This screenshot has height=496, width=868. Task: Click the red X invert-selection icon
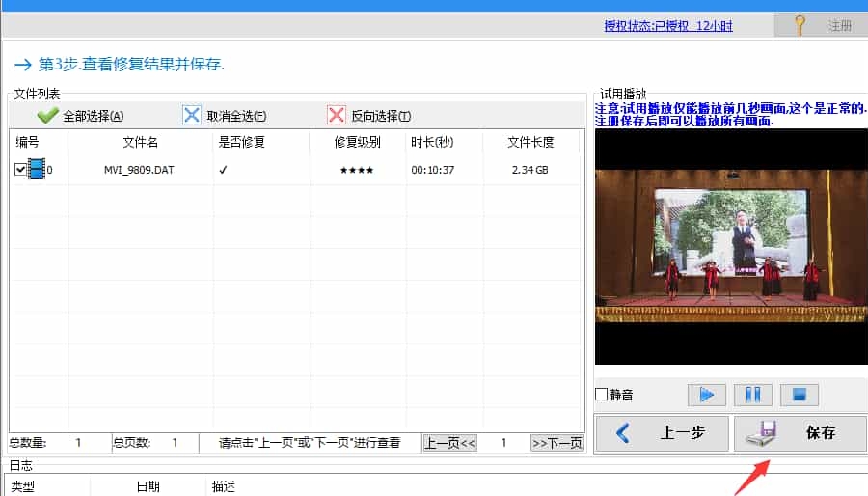pos(336,115)
